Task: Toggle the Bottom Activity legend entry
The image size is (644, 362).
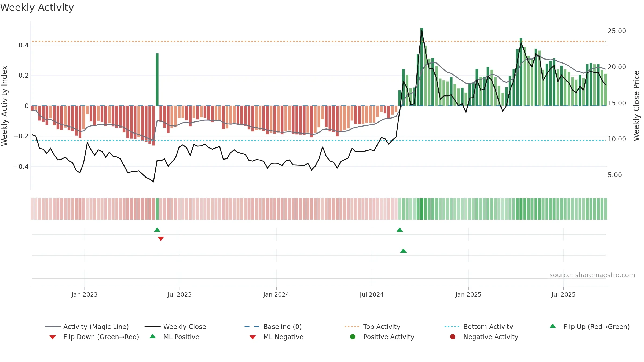Action: 479,327
